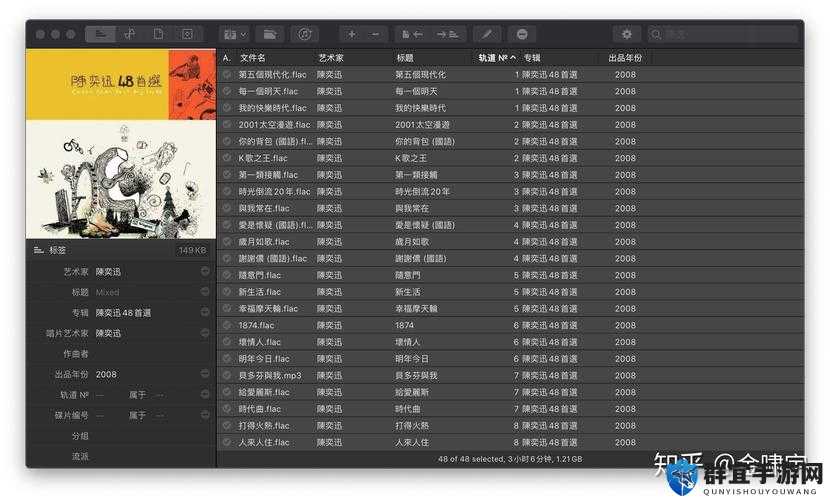The image size is (830, 500).
Task: Open the artwork tab in the toolbar
Action: (187, 34)
